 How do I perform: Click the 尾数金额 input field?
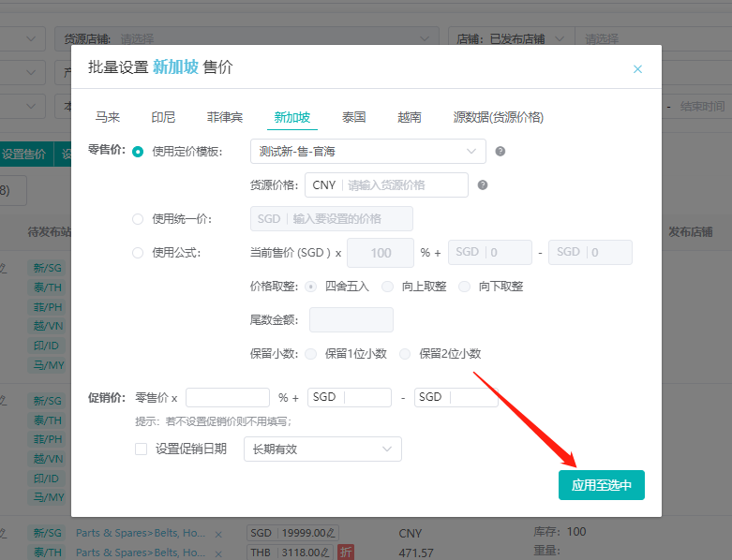(351, 320)
